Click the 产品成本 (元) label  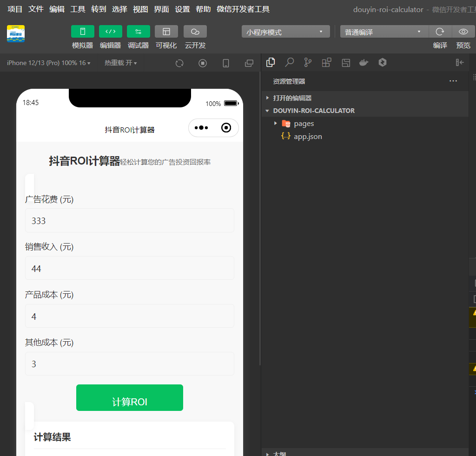[49, 295]
